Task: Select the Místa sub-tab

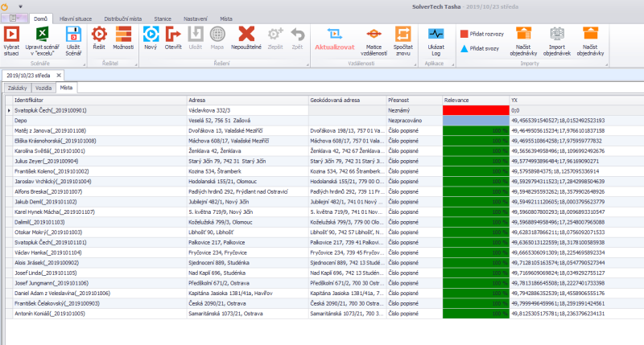Action: tap(66, 88)
